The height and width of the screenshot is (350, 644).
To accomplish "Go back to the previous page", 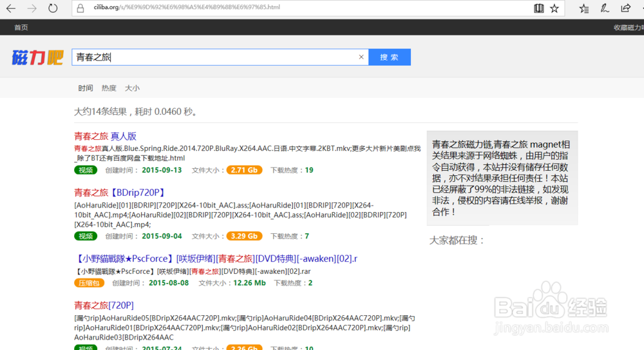I will coord(11,8).
